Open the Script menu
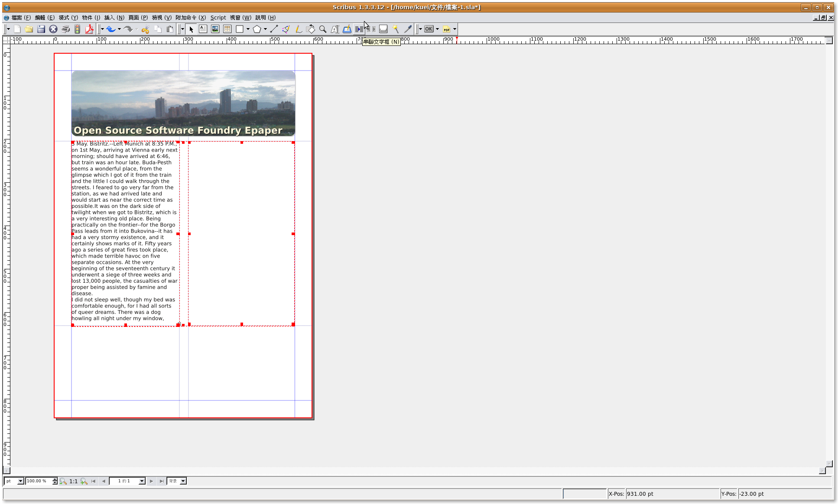The image size is (838, 504). coord(218,18)
